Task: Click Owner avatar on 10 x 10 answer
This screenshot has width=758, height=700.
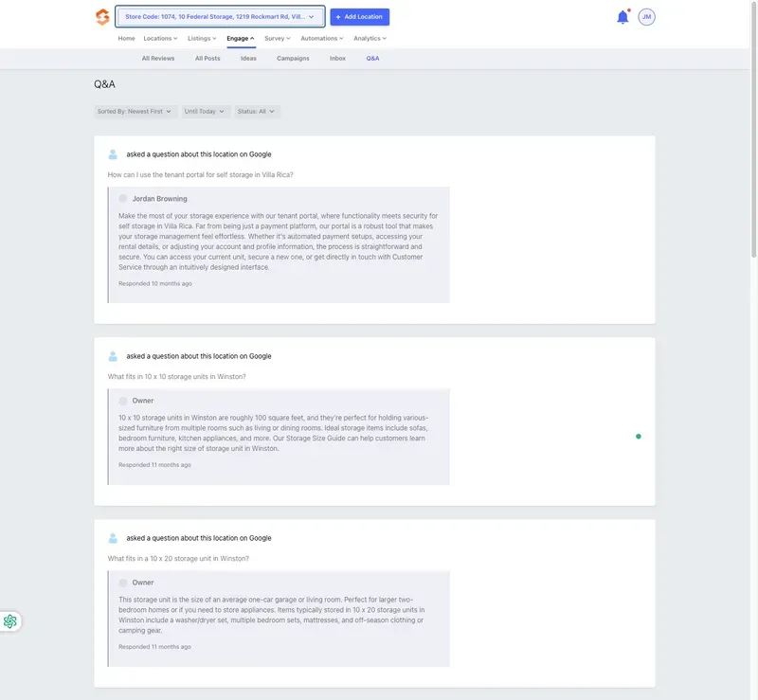Action: [123, 401]
